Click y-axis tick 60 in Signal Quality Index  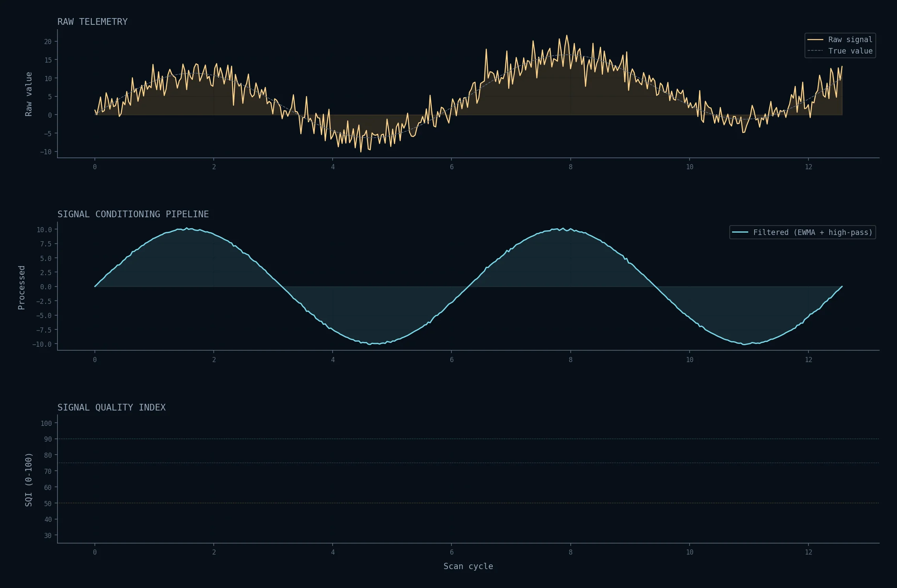(x=48, y=488)
